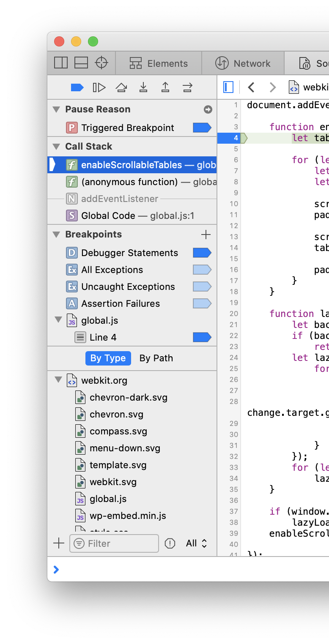
Task: Collapse the Pause Reason section
Action: tap(56, 109)
